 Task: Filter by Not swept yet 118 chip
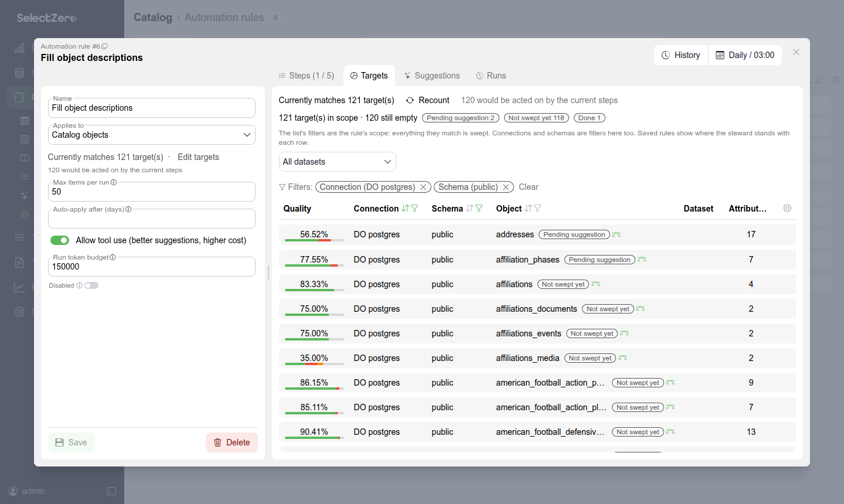tap(536, 118)
